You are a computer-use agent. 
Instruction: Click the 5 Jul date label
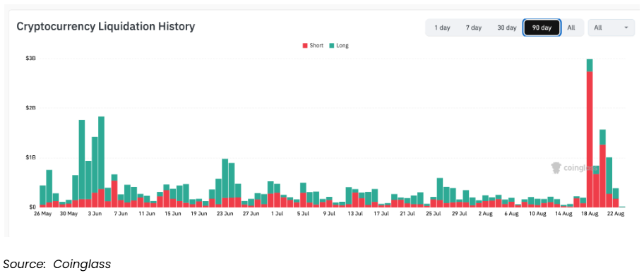[x=303, y=214]
